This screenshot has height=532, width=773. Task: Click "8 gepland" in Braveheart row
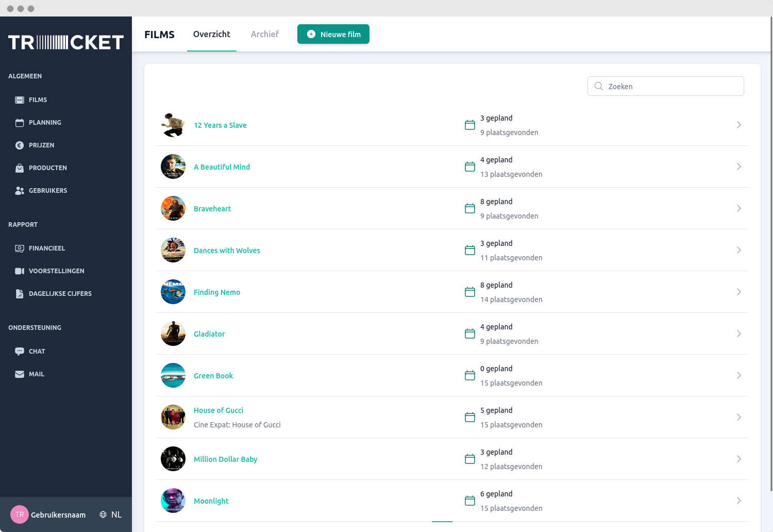[496, 202]
